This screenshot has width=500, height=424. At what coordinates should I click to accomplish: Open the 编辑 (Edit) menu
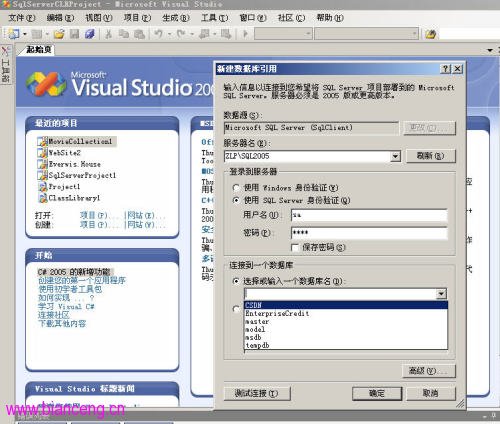(60, 18)
